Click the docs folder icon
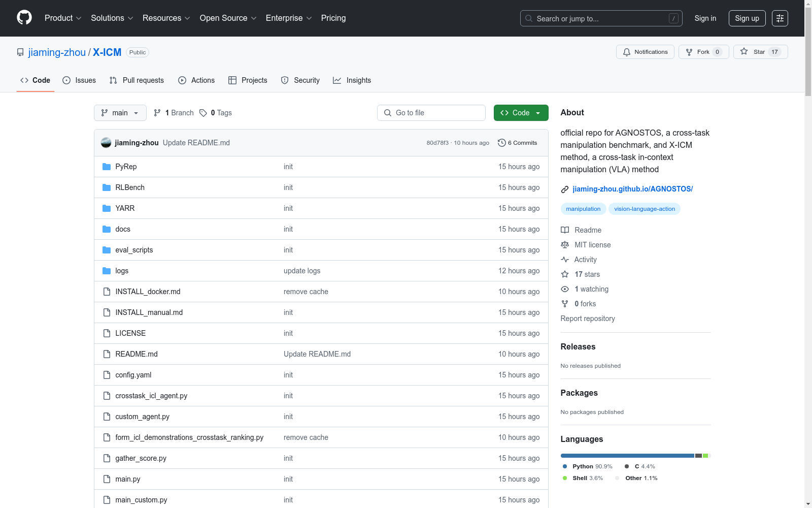 coord(107,229)
